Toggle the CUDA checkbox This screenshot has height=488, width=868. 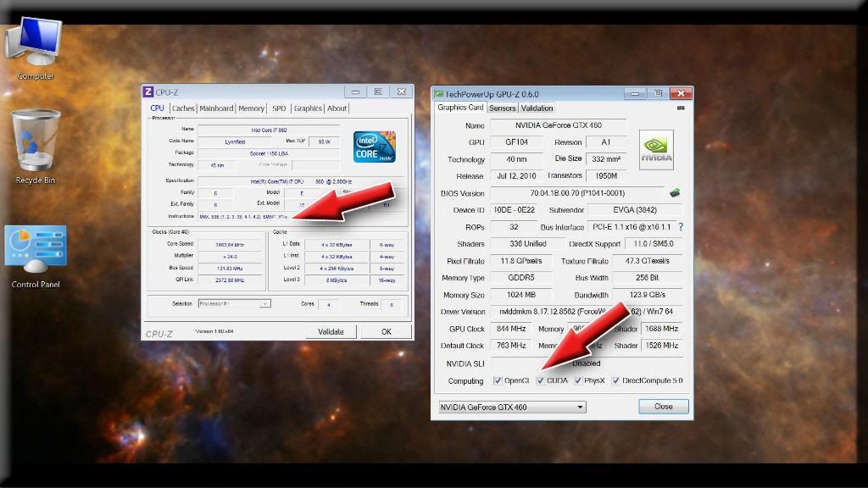click(x=540, y=380)
